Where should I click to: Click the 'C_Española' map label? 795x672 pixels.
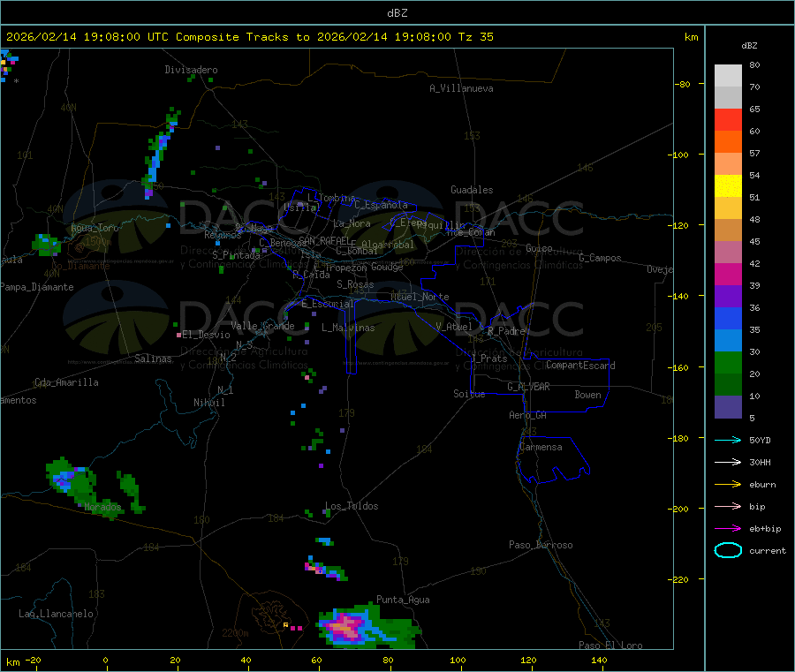[382, 205]
